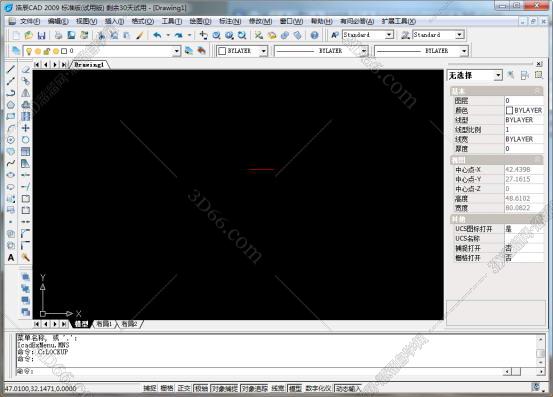
Task: Toggle 栅格 grid in status bar
Action: coord(167,388)
